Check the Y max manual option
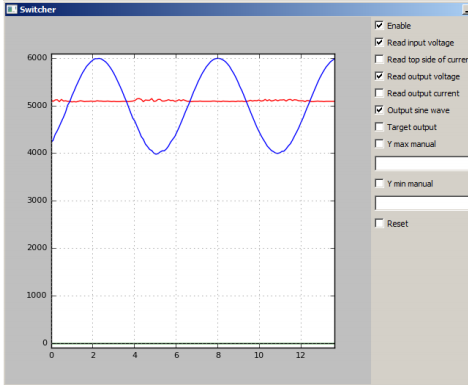 379,144
